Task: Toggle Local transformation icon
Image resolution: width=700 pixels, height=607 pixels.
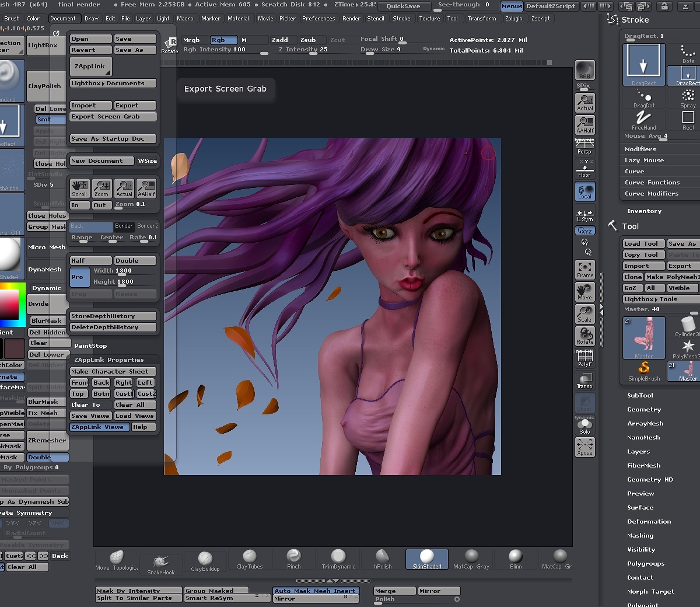Action: click(585, 191)
